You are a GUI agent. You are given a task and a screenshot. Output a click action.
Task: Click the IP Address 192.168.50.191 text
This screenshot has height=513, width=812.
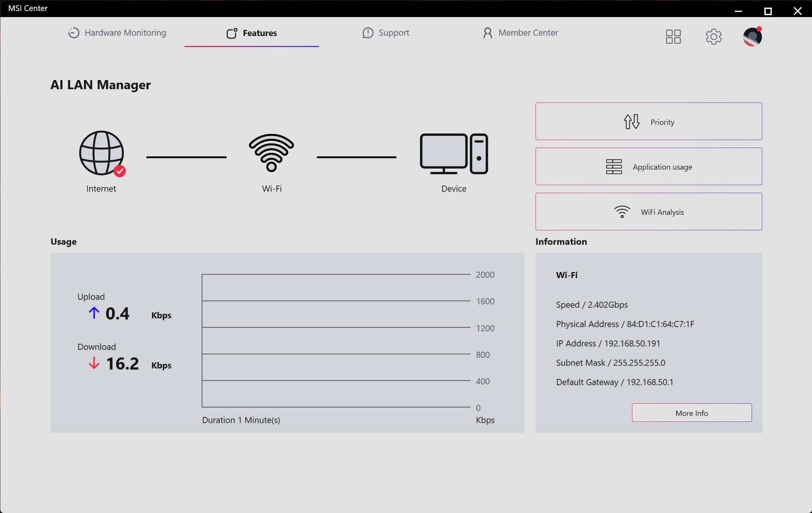tap(608, 343)
